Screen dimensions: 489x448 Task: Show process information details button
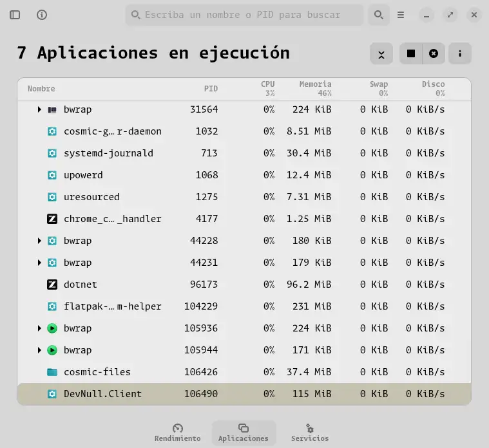point(460,53)
